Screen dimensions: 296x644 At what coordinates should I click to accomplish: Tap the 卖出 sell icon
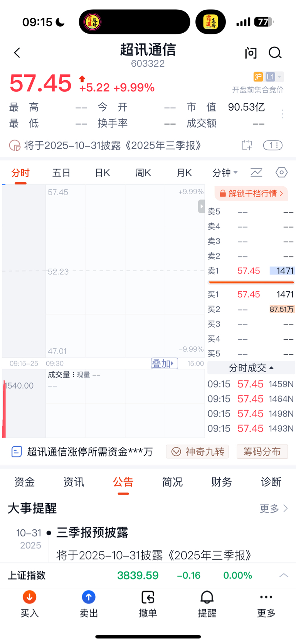(89, 597)
